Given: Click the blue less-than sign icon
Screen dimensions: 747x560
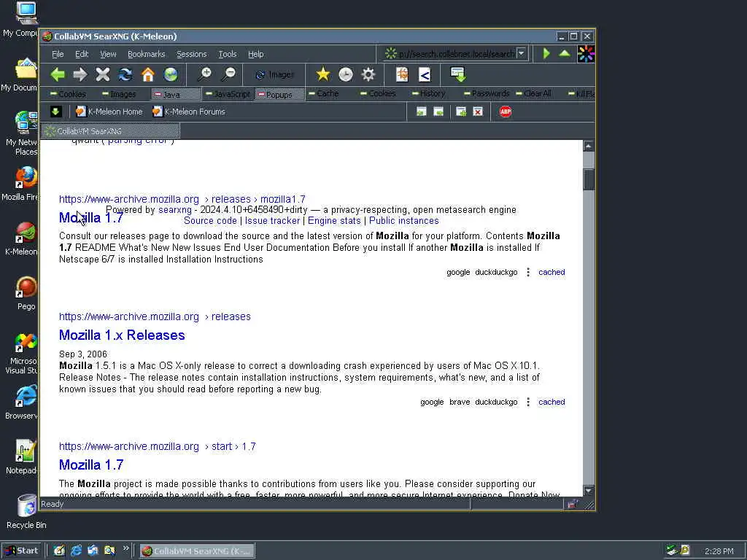Looking at the screenshot, I should (x=425, y=74).
